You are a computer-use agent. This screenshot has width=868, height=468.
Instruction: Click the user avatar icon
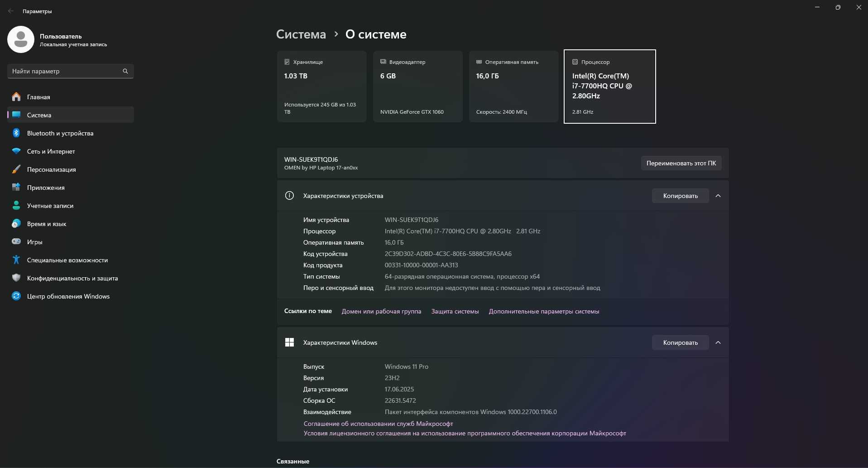click(21, 39)
